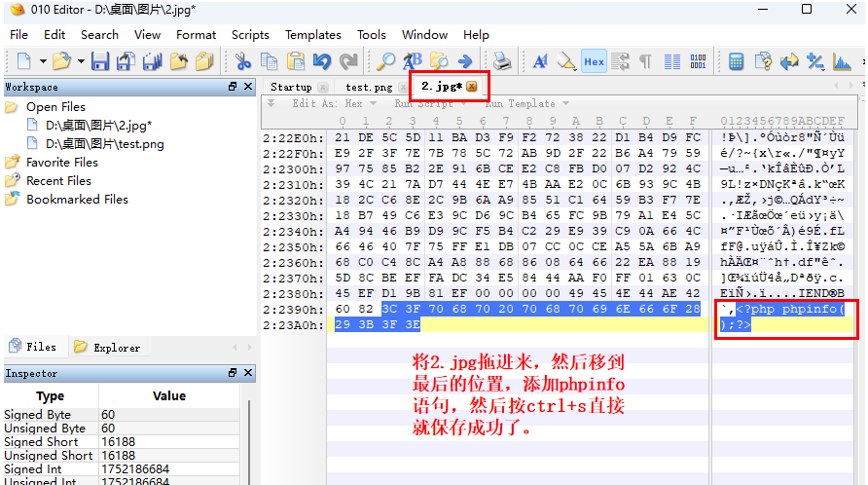The height and width of the screenshot is (485, 868).
Task: Undo the last edit
Action: [322, 61]
